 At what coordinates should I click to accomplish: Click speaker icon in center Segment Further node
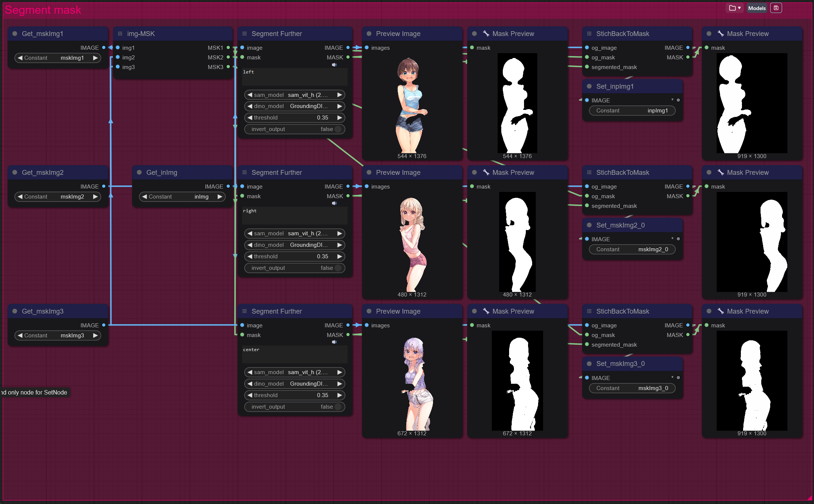[334, 342]
